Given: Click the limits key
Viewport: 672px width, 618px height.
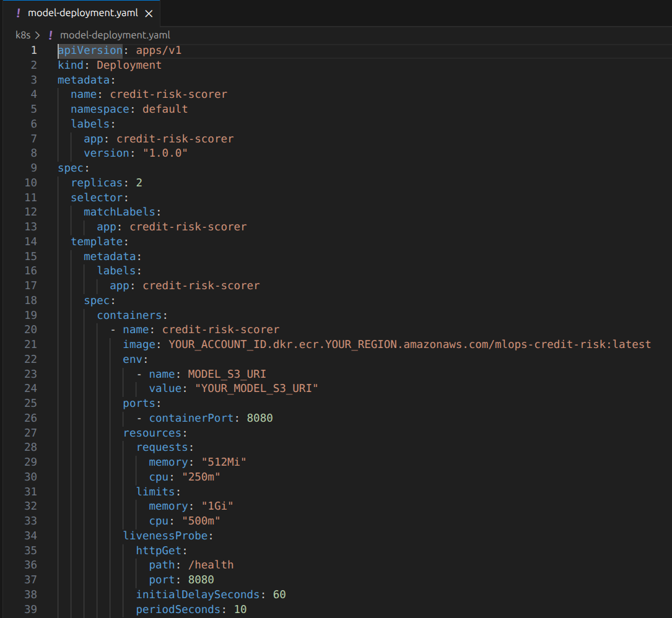Looking at the screenshot, I should click(x=155, y=492).
